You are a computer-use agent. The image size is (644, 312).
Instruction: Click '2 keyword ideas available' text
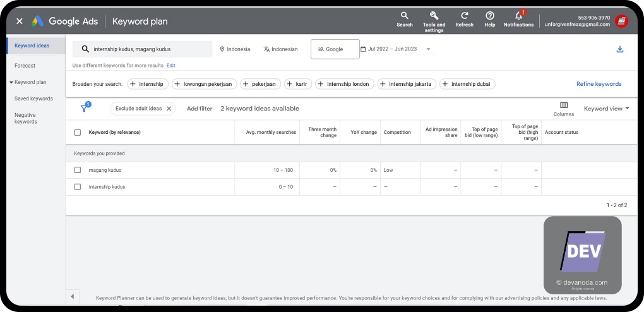click(259, 109)
